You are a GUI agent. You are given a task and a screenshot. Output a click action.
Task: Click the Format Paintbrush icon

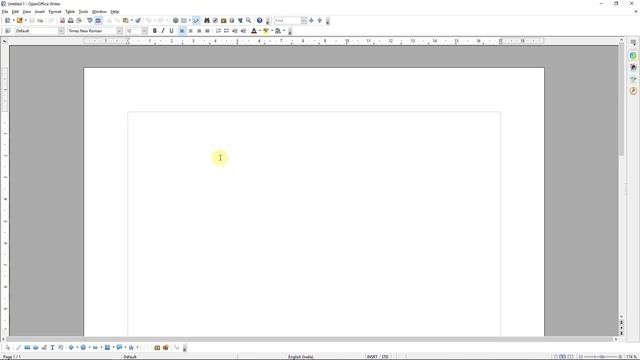(138, 20)
